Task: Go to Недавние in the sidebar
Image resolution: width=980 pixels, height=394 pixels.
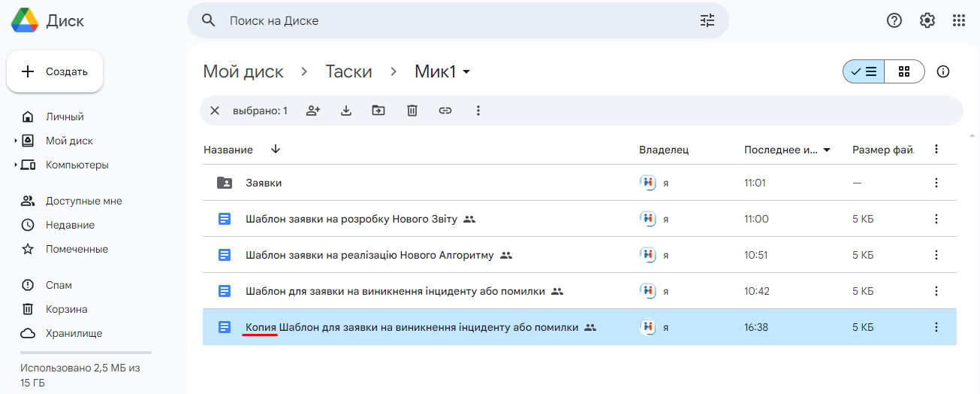Action: coord(70,225)
